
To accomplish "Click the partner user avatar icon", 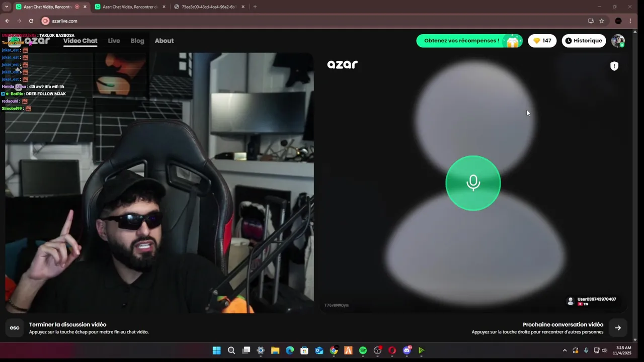I will coord(571,301).
